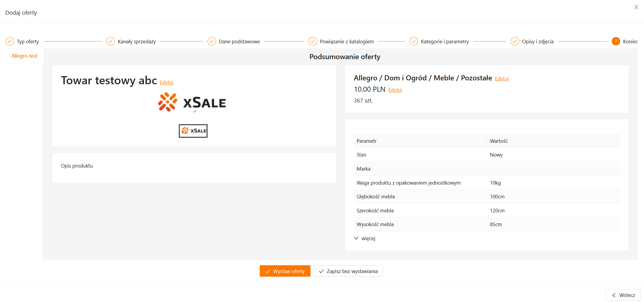Go back using the Wstecz button
Image resolution: width=644 pixels, height=302 pixels.
coord(623,295)
